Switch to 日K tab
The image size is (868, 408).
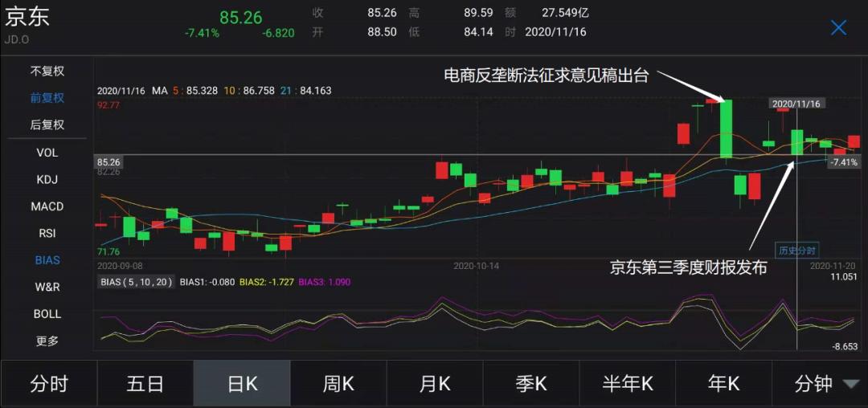[242, 384]
